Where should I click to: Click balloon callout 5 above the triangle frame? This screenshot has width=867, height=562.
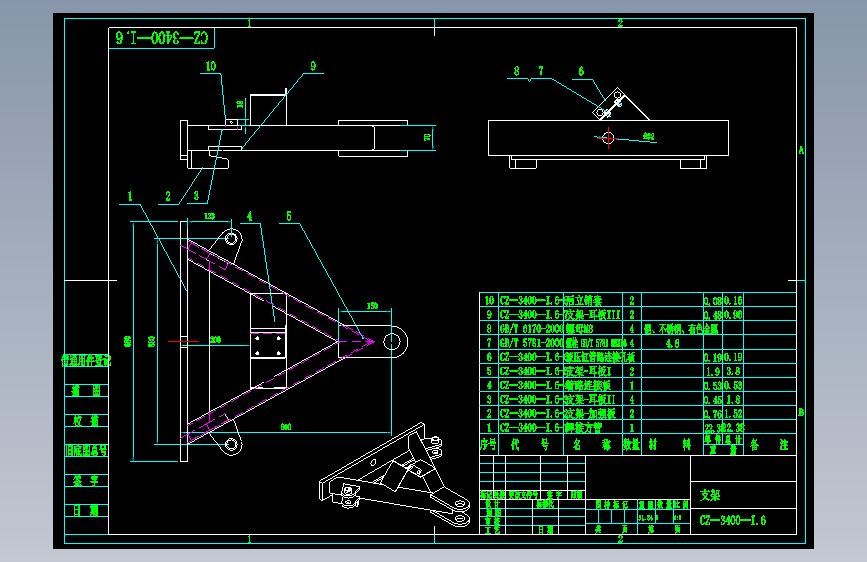[289, 216]
